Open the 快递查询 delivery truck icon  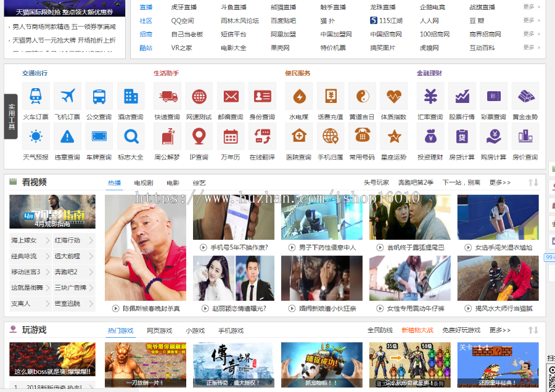(x=167, y=96)
